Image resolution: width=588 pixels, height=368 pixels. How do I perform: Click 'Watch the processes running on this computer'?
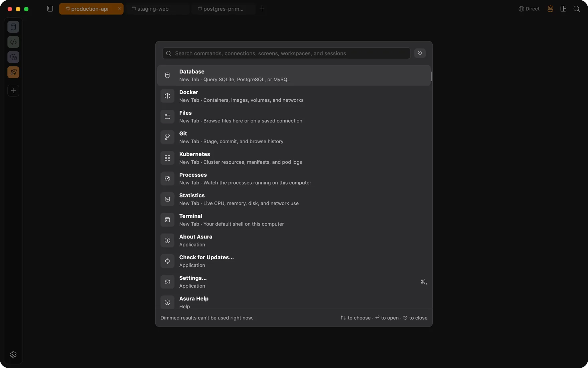pyautogui.click(x=257, y=183)
